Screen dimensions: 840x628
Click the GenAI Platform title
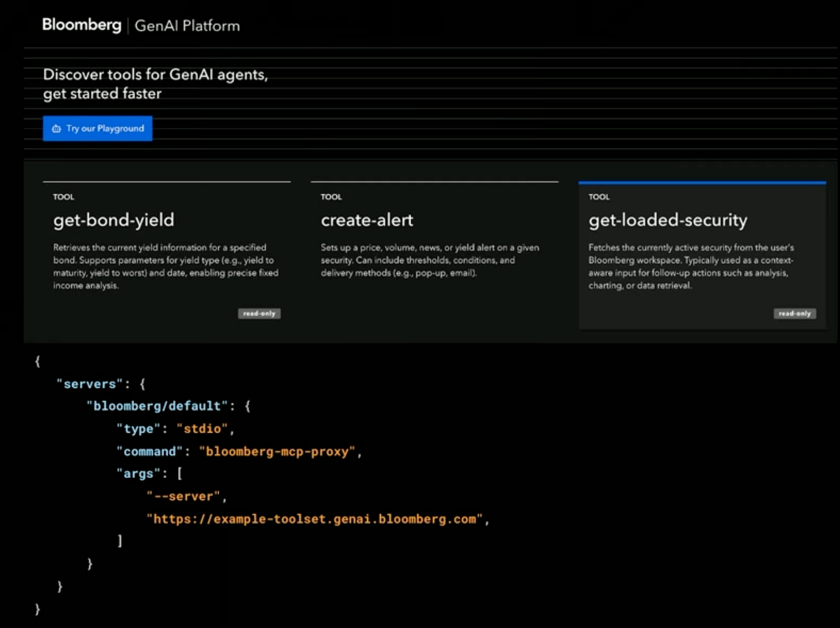(x=187, y=26)
